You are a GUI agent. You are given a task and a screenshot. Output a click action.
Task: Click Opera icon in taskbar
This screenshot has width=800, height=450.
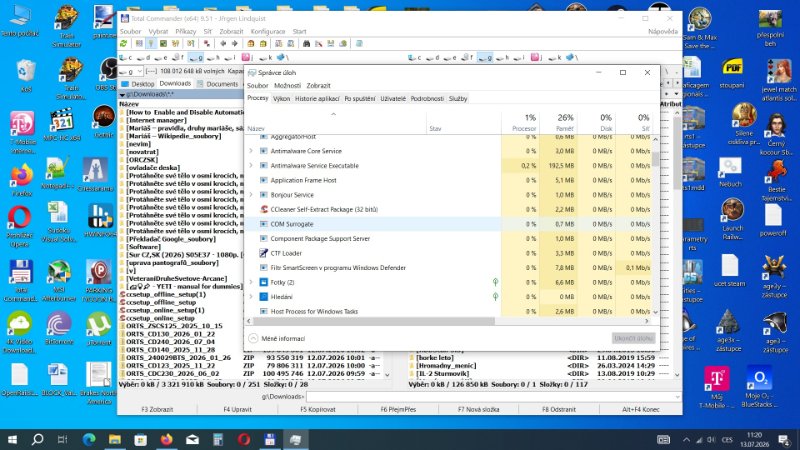tap(244, 439)
